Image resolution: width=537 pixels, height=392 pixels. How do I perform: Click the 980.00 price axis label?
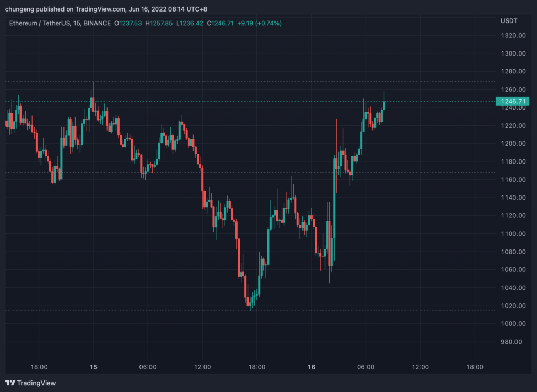click(511, 342)
